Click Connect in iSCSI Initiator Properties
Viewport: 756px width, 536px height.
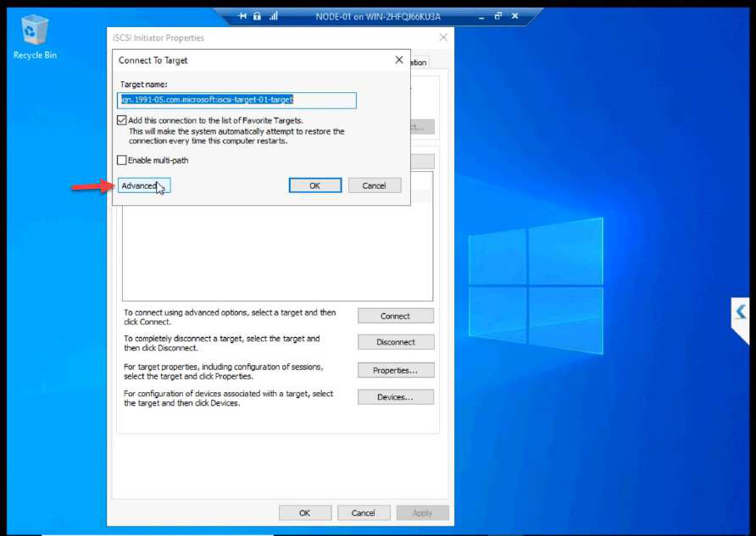click(x=396, y=316)
